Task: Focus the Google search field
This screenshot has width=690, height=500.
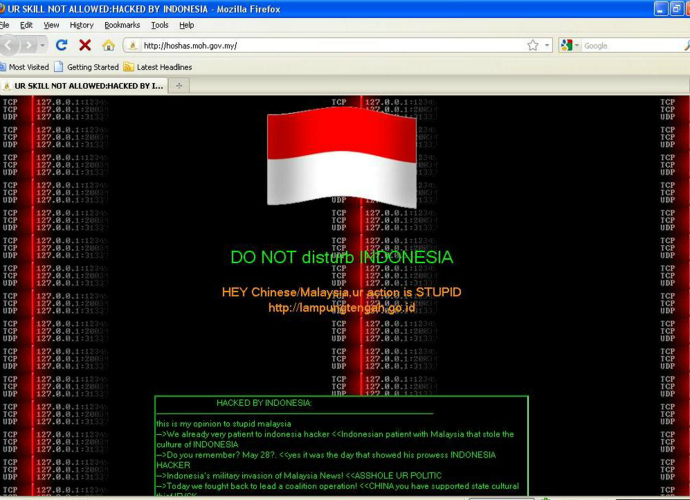Action: point(633,46)
